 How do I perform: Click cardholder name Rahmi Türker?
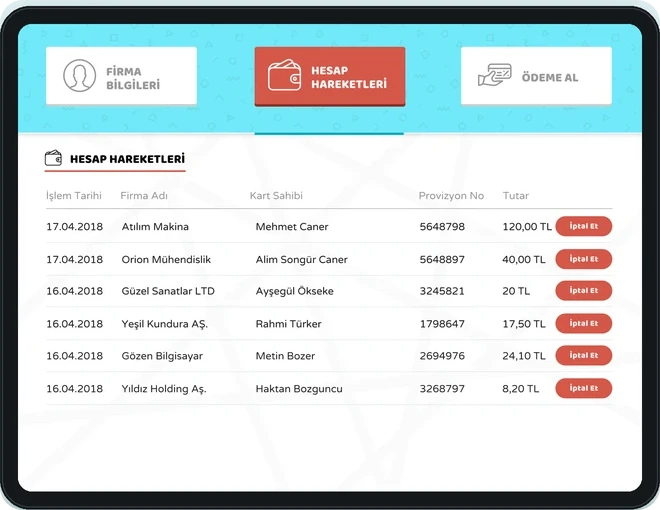(288, 324)
